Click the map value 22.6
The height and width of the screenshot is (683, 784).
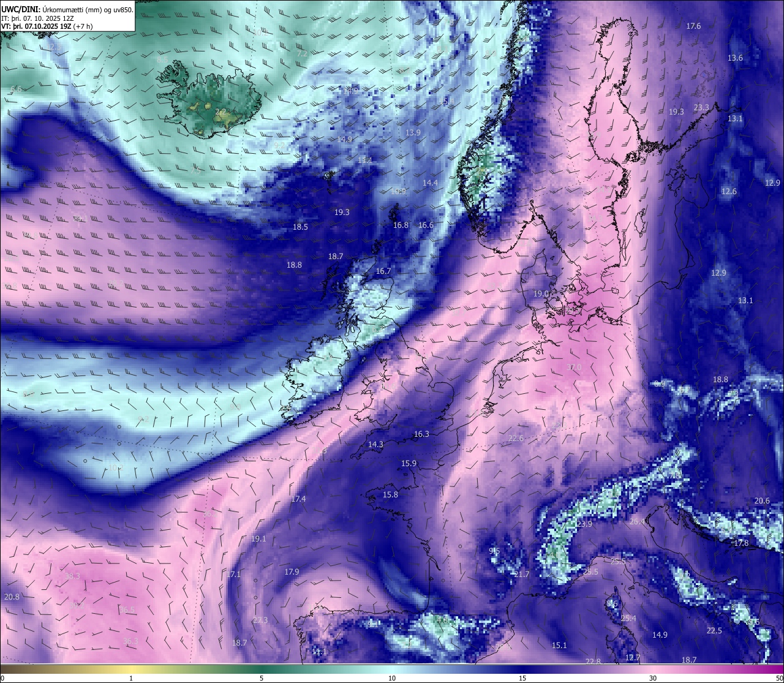pos(516,439)
